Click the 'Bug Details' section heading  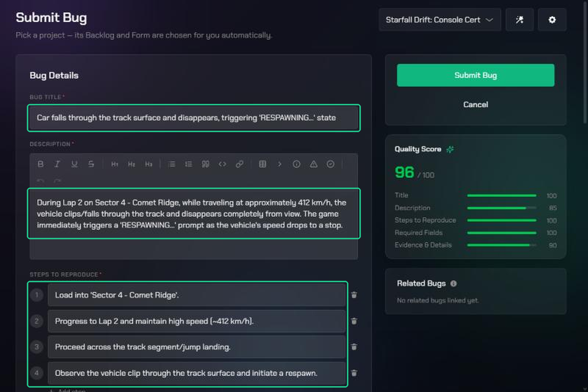[54, 75]
